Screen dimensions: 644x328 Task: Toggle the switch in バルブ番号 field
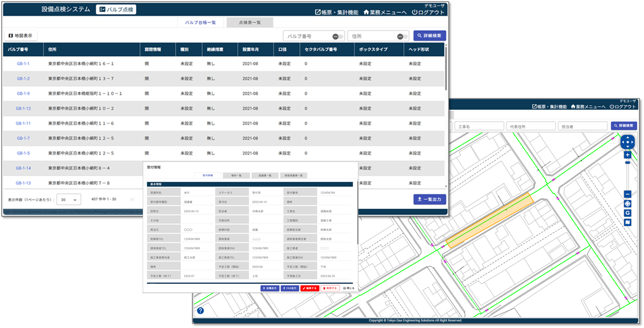pos(337,36)
